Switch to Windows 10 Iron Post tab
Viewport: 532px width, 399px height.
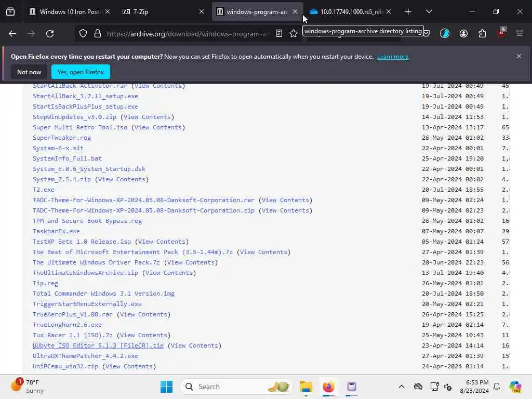(70, 12)
